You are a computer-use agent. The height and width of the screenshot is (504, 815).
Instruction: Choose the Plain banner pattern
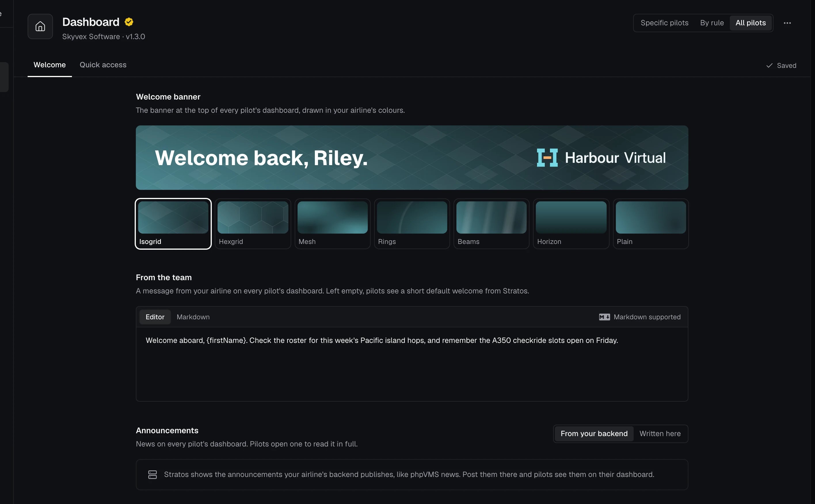651,224
